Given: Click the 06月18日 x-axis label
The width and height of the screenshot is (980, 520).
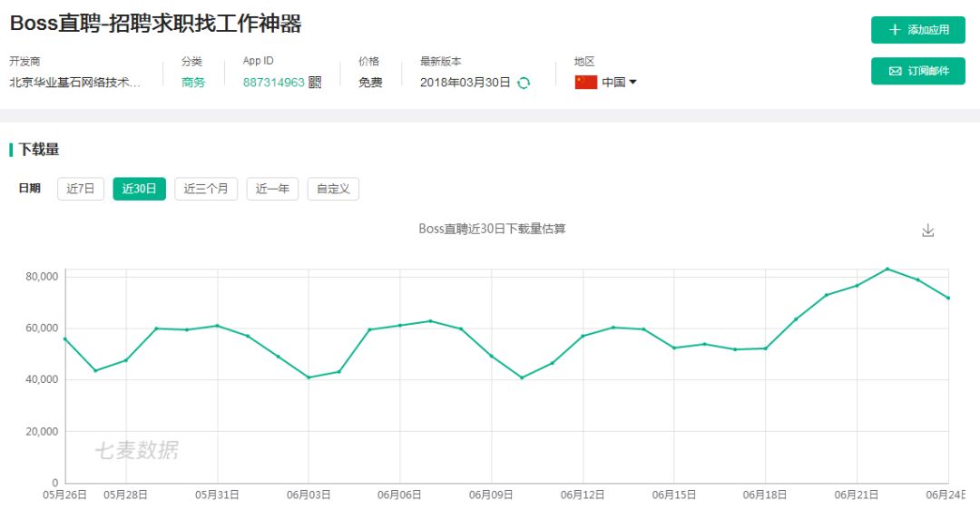Looking at the screenshot, I should (765, 495).
